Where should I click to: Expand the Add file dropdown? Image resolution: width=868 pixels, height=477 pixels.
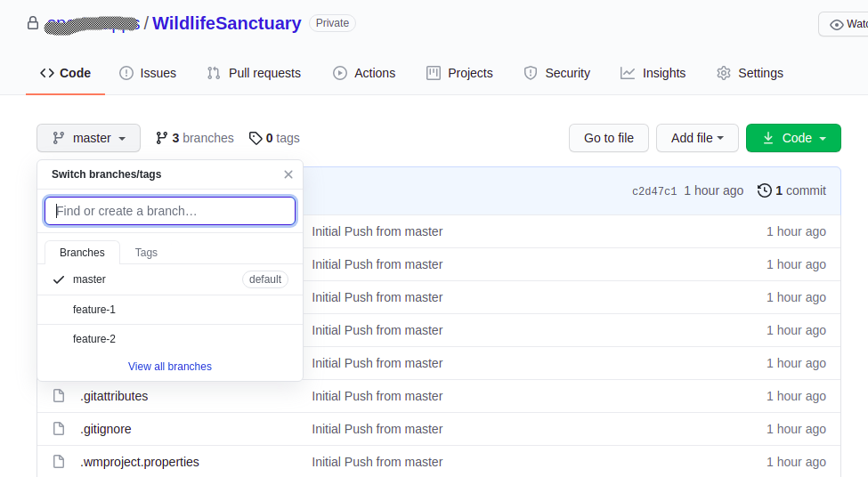pyautogui.click(x=697, y=138)
